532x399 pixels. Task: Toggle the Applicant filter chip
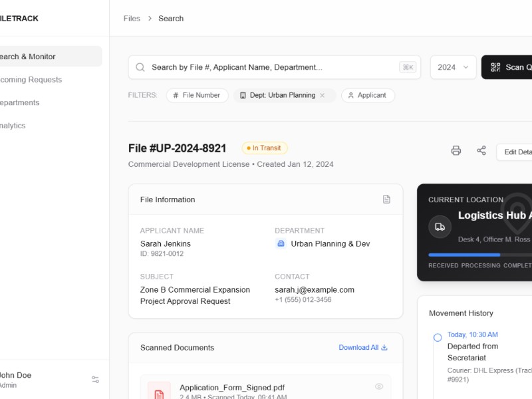tap(368, 95)
